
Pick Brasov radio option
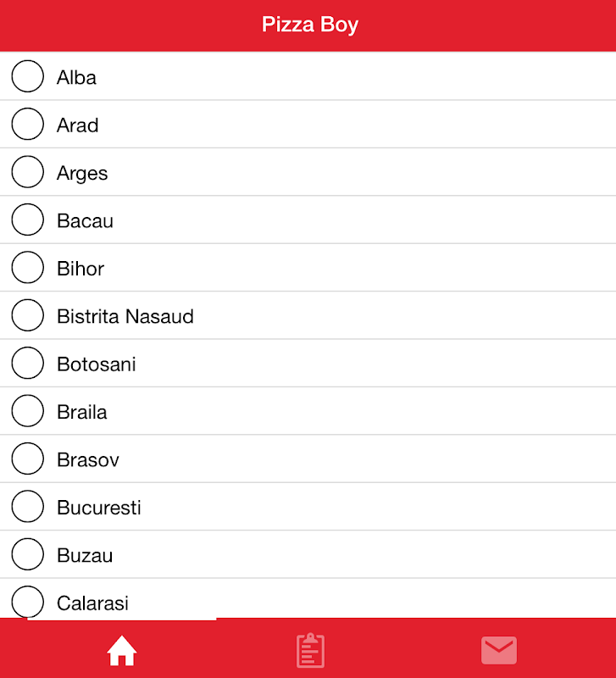point(27,459)
